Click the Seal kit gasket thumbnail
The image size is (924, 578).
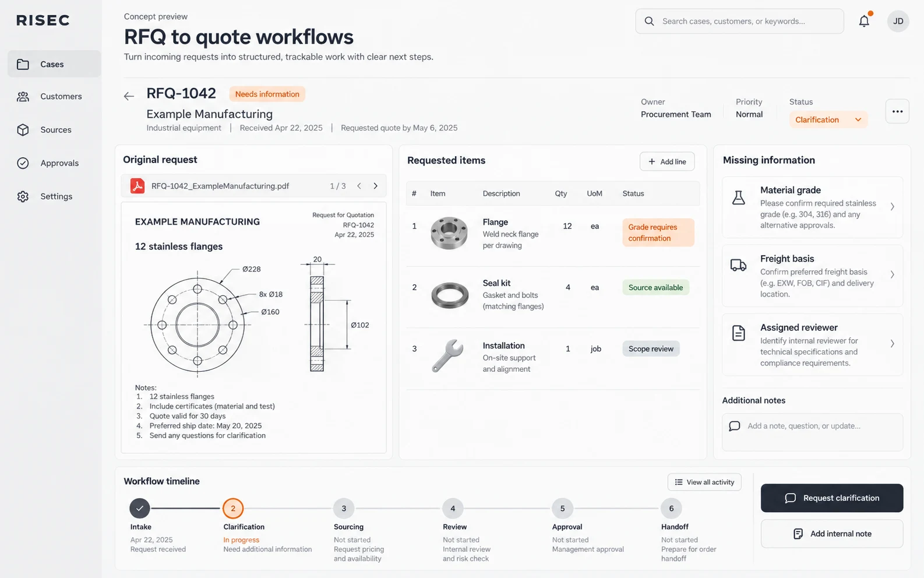[x=450, y=295]
